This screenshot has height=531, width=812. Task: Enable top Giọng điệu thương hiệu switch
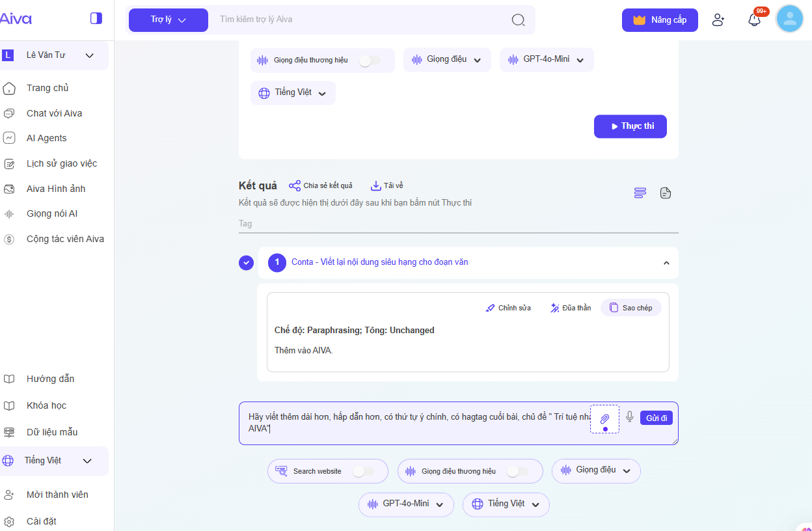(x=370, y=61)
